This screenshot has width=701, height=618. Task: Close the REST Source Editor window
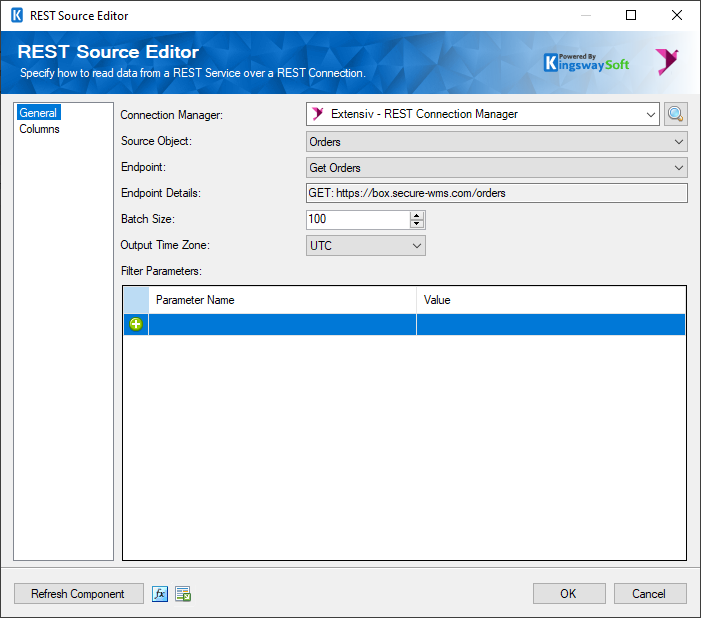[676, 15]
